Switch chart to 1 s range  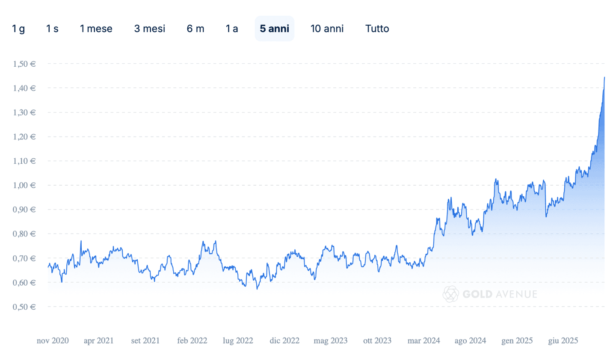[x=52, y=29]
